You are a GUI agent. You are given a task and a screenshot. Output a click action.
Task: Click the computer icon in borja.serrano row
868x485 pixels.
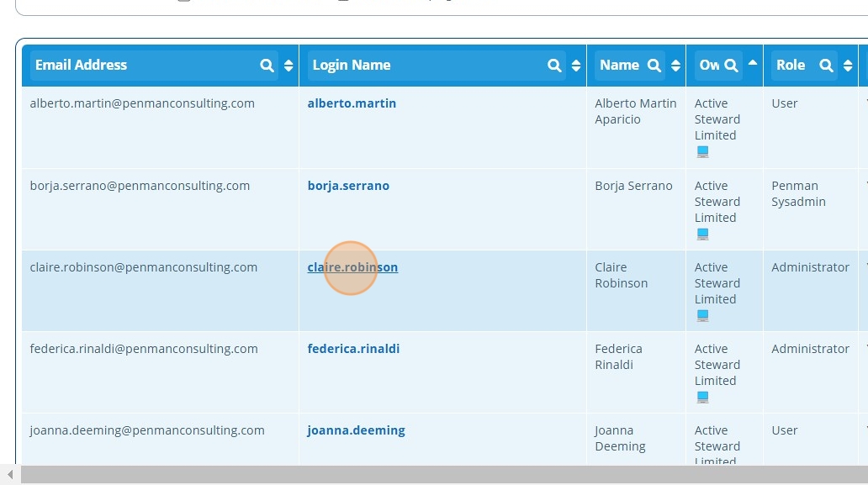coord(702,234)
